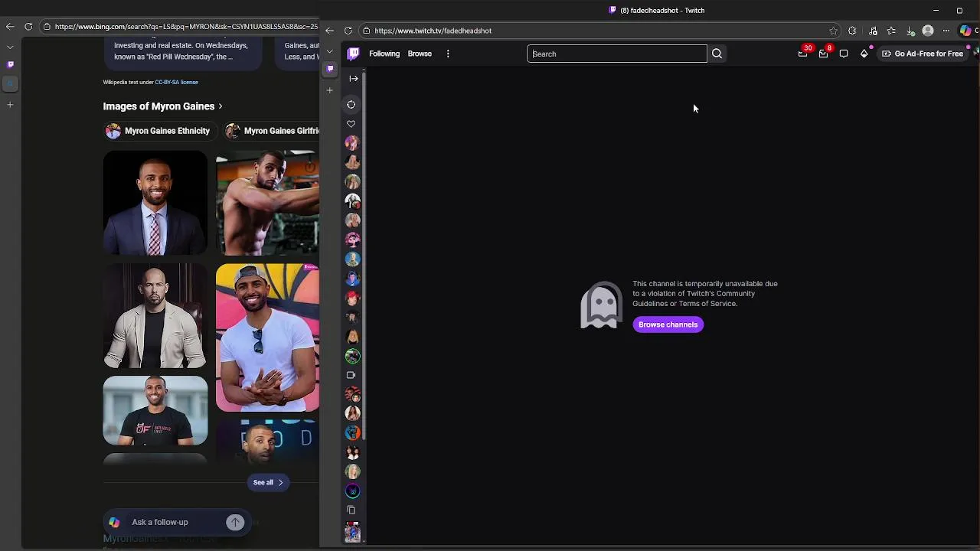Open Images of Myron Gaines heading

(158, 106)
